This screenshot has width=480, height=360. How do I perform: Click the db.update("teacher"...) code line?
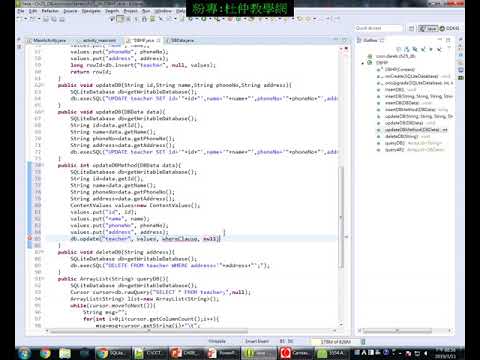[145, 239]
